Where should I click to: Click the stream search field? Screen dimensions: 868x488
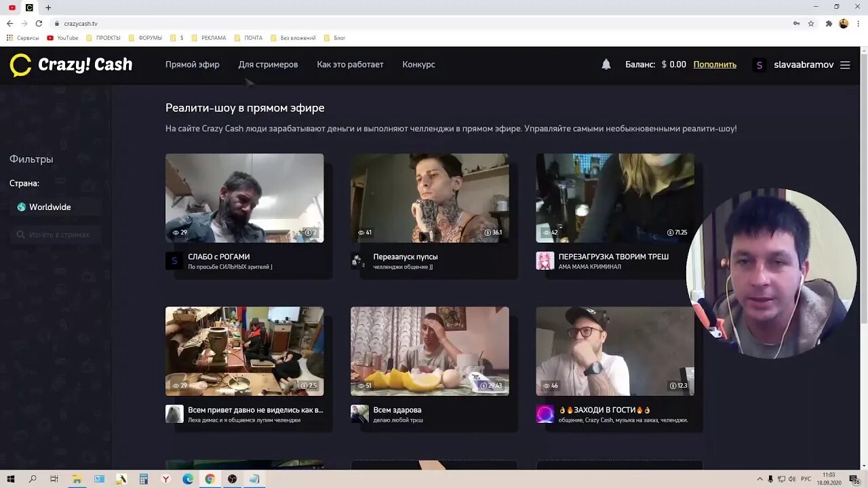click(x=56, y=235)
